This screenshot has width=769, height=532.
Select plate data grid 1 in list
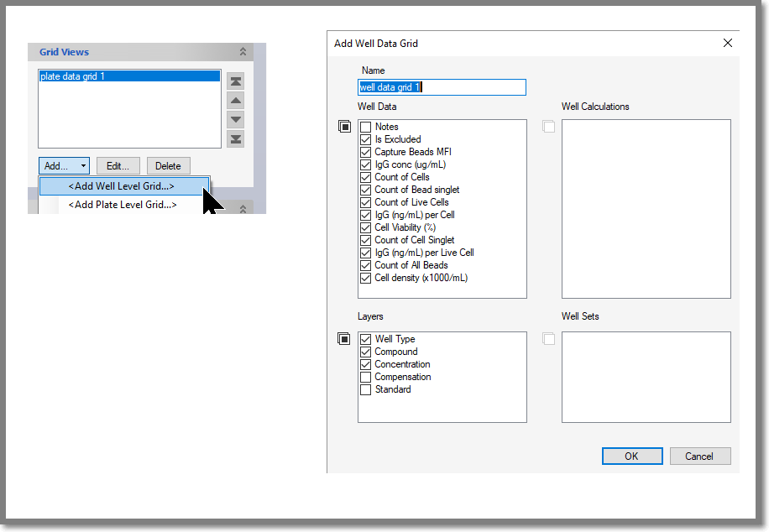point(129,76)
